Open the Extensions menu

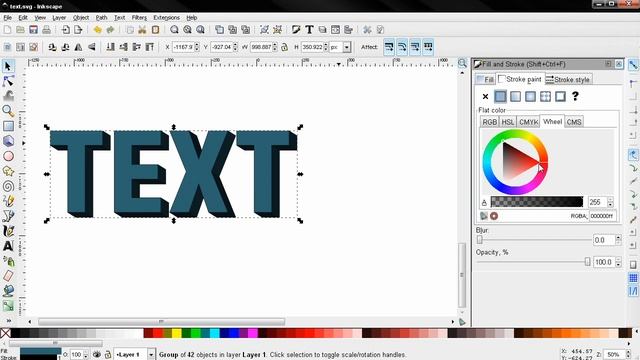tap(166, 18)
